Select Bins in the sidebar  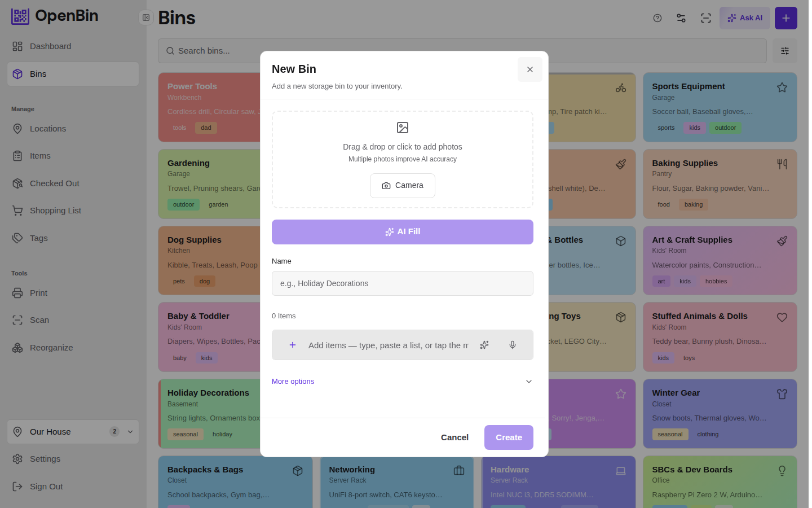73,74
